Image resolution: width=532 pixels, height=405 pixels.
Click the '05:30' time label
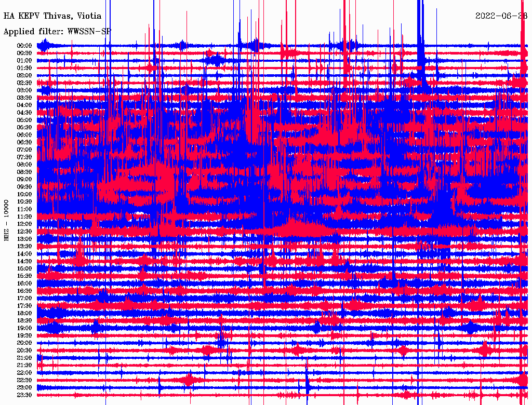click(x=24, y=127)
